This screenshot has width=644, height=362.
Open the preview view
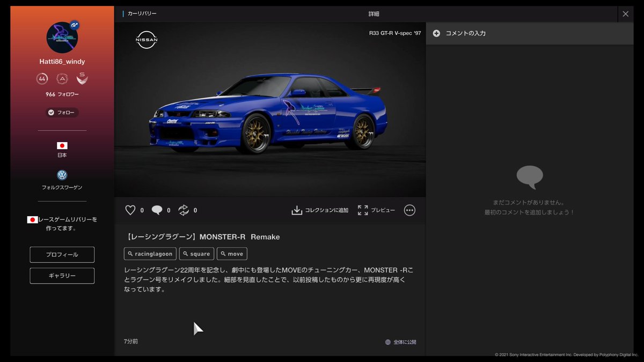(x=376, y=210)
